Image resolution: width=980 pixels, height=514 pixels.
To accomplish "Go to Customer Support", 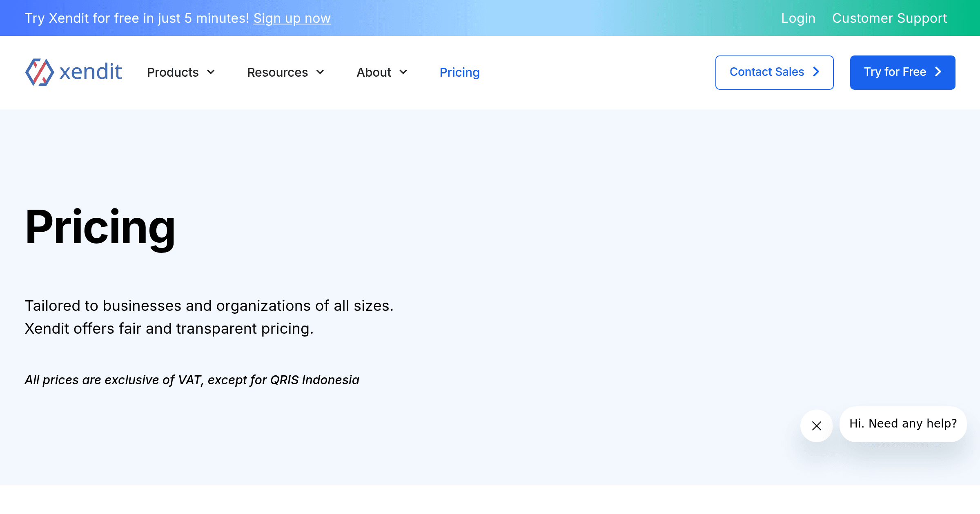I will pyautogui.click(x=889, y=18).
